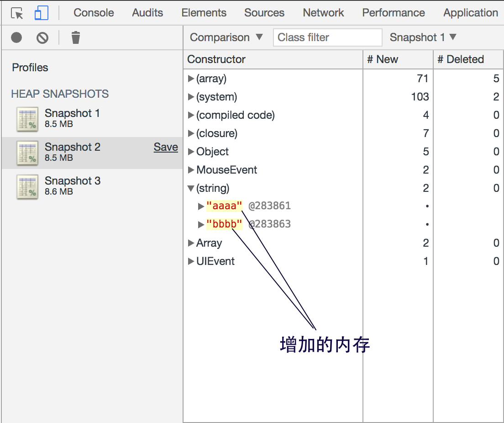Select the Snapshot 1 profile icon
Viewport: 504px width, 423px height.
click(x=27, y=119)
